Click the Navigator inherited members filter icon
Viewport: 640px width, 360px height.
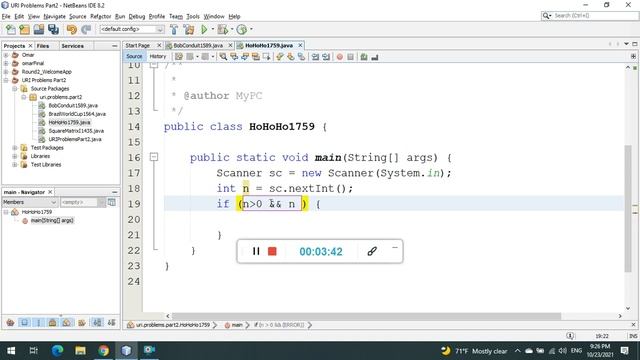click(10, 323)
